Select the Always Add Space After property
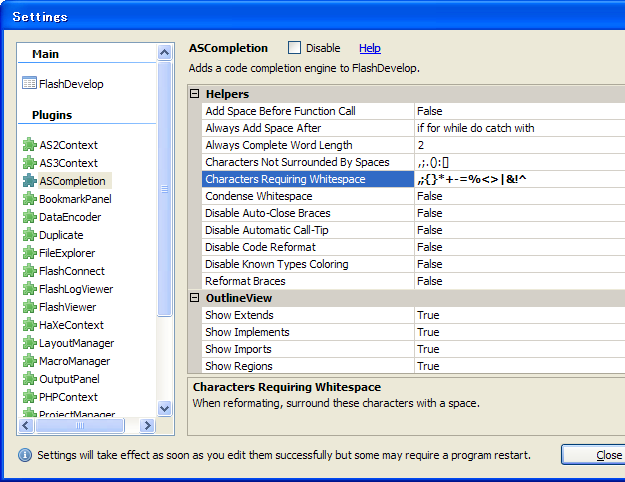The height and width of the screenshot is (482, 625). tap(308, 128)
